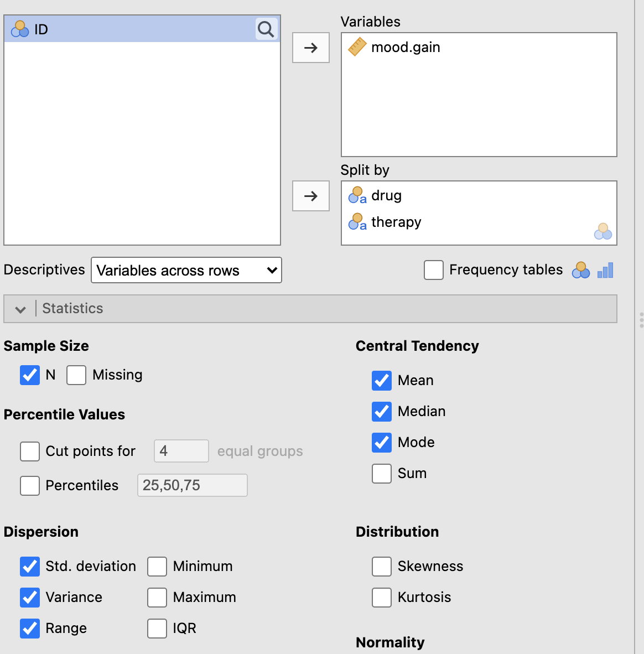Image resolution: width=644 pixels, height=654 pixels.
Task: Click the ID variable nominal icon
Action: 20,29
